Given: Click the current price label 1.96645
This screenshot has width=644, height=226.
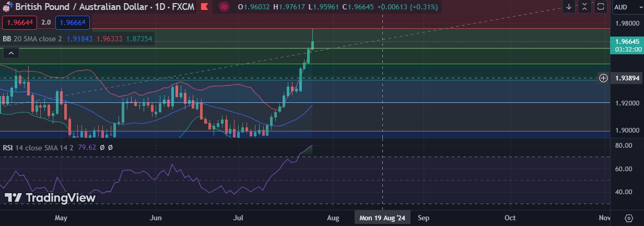Looking at the screenshot, I should [627, 41].
